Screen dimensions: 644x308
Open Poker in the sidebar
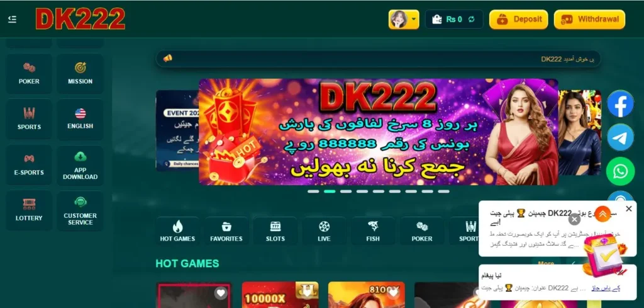[29, 74]
